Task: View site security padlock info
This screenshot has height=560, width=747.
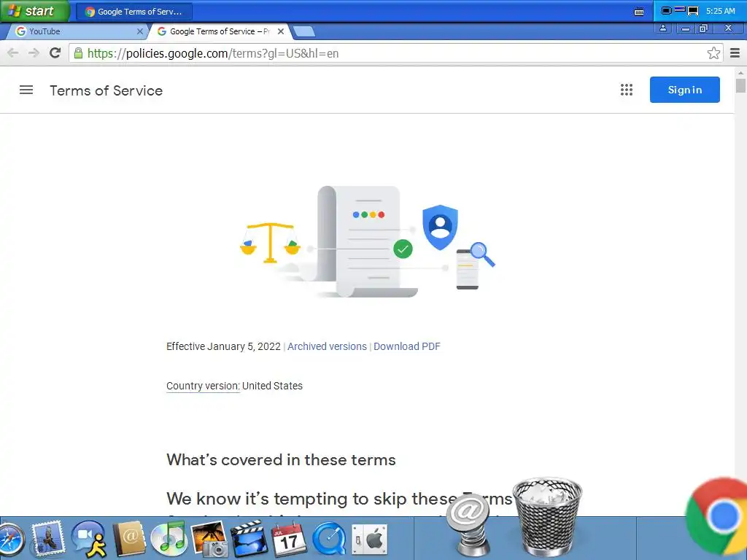Action: pos(78,52)
